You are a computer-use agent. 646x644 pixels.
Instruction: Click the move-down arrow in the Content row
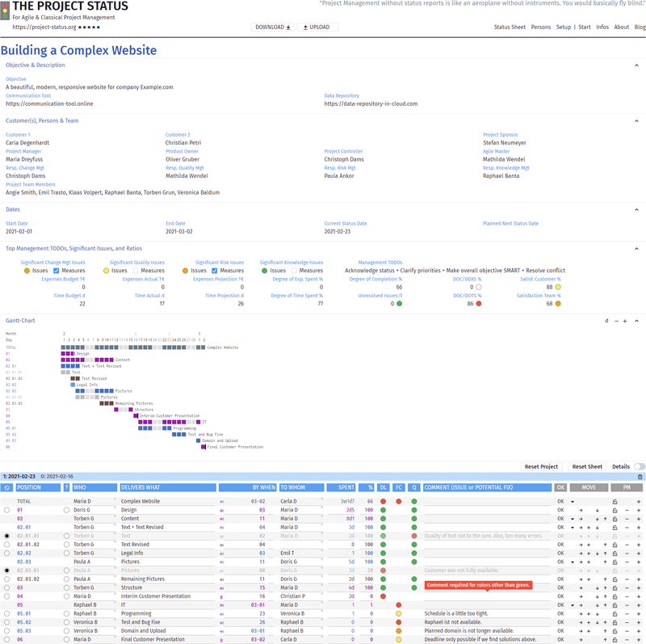pos(597,519)
